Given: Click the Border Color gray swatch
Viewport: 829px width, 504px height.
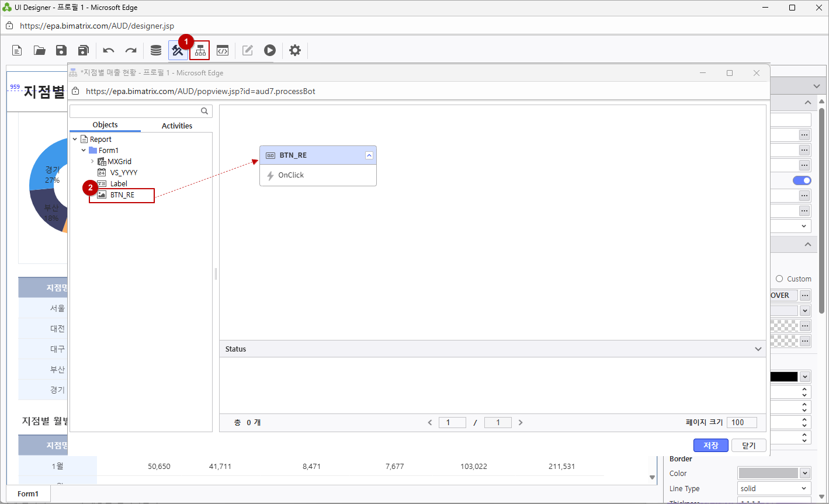Looking at the screenshot, I should [768, 474].
